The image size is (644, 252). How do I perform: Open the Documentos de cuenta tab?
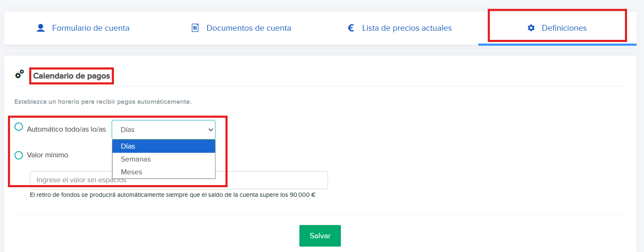pyautogui.click(x=248, y=28)
